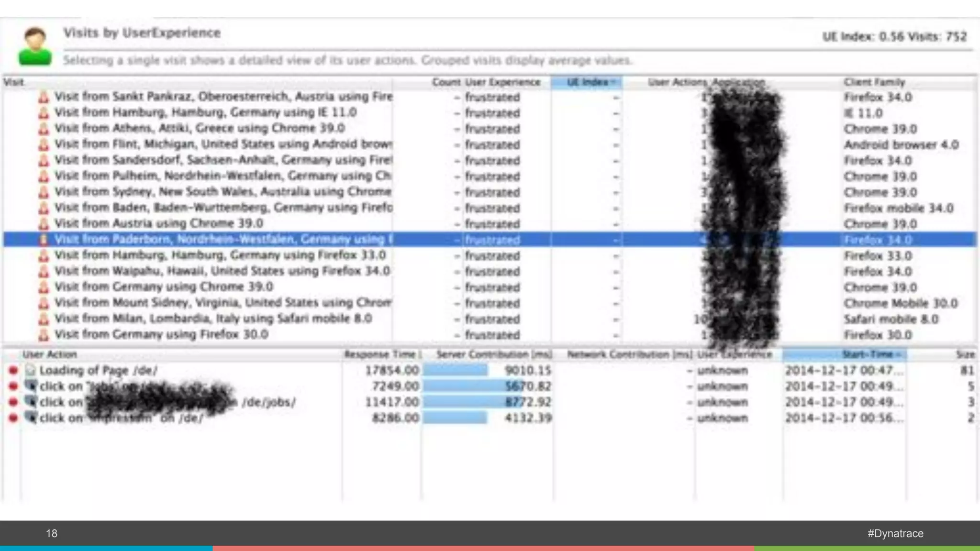Click the user icon on selected Paderborn visit
The height and width of the screenshot is (551, 980).
(x=44, y=239)
